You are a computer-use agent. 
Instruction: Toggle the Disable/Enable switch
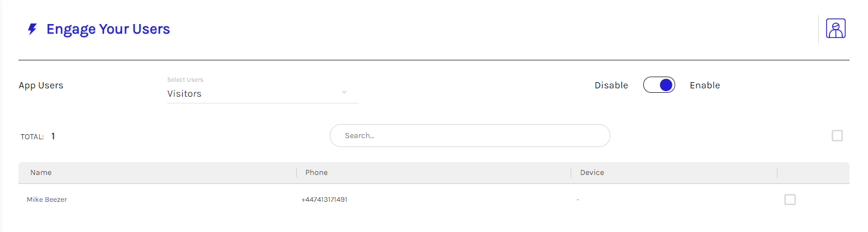click(659, 85)
